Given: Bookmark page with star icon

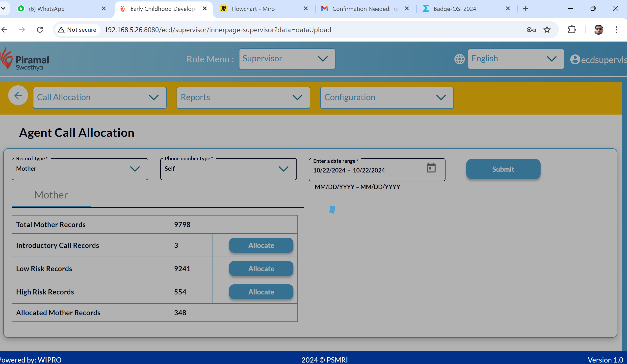Looking at the screenshot, I should tap(547, 30).
